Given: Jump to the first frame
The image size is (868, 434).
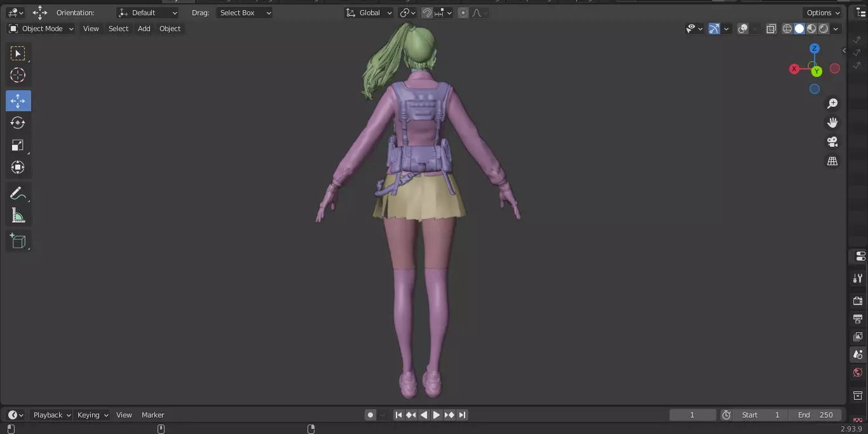Looking at the screenshot, I should click(x=398, y=415).
